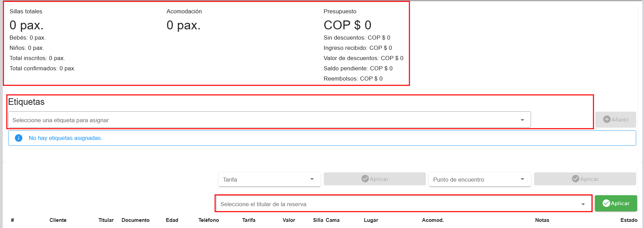Click the Lugar column header

371,220
